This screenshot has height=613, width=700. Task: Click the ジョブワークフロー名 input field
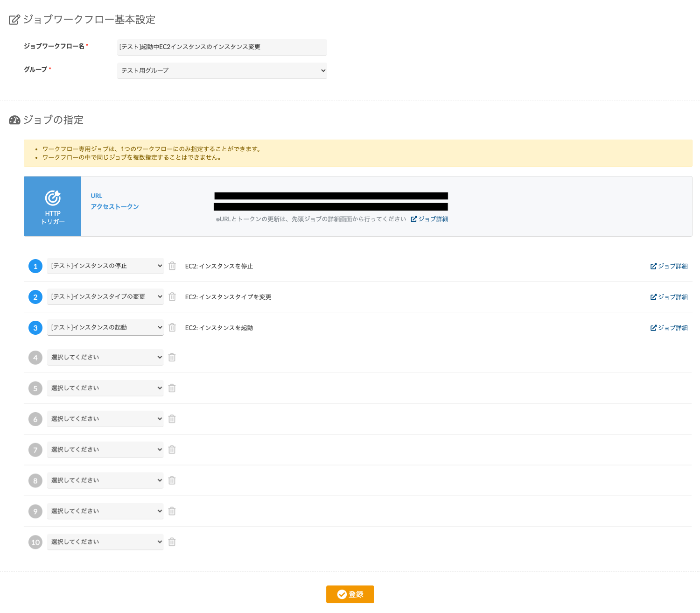(x=222, y=47)
